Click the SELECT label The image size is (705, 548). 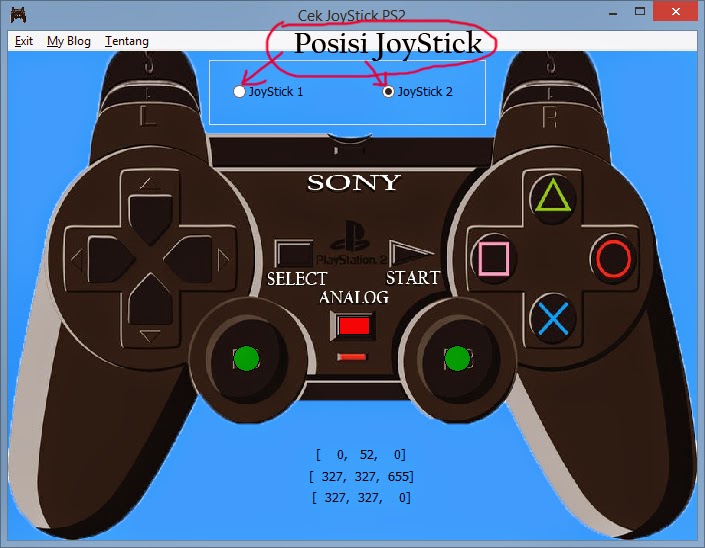pyautogui.click(x=297, y=279)
